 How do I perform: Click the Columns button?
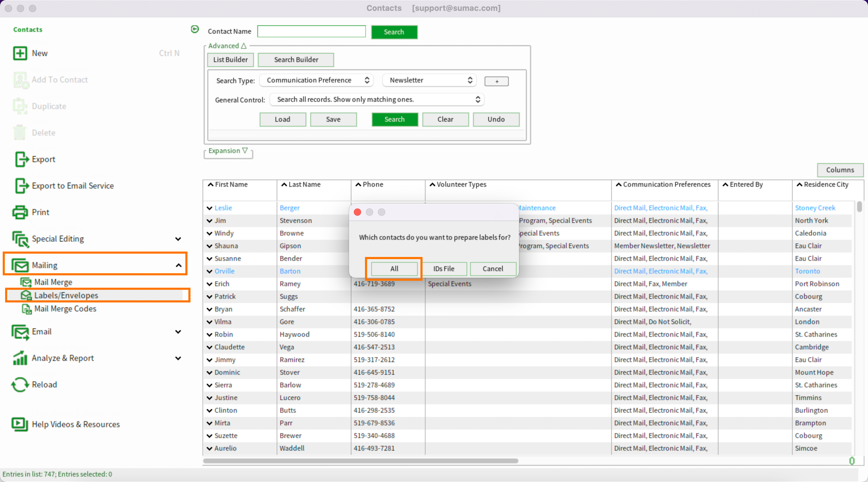(x=840, y=170)
